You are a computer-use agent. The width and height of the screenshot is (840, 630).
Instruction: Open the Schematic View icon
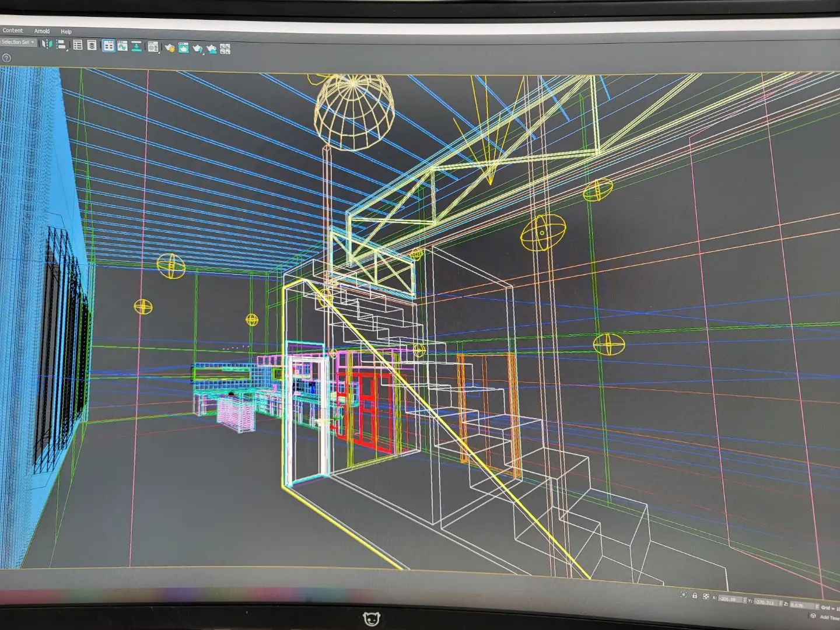[x=136, y=46]
